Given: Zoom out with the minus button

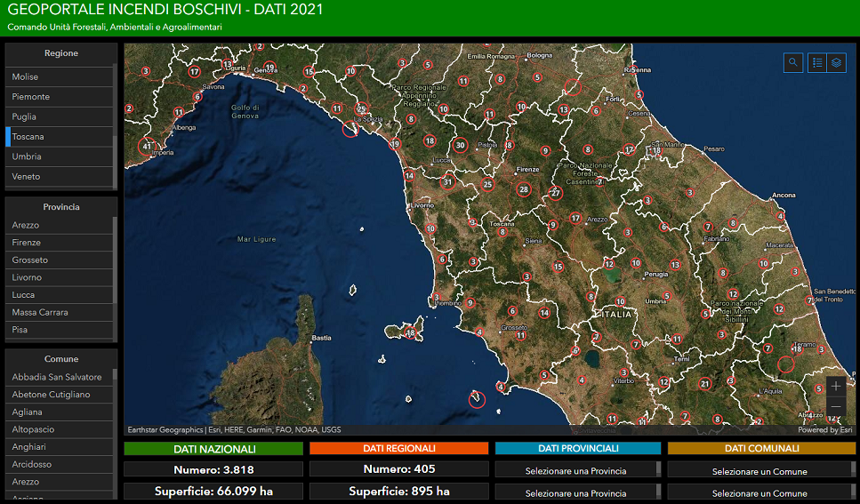Looking at the screenshot, I should tap(835, 406).
